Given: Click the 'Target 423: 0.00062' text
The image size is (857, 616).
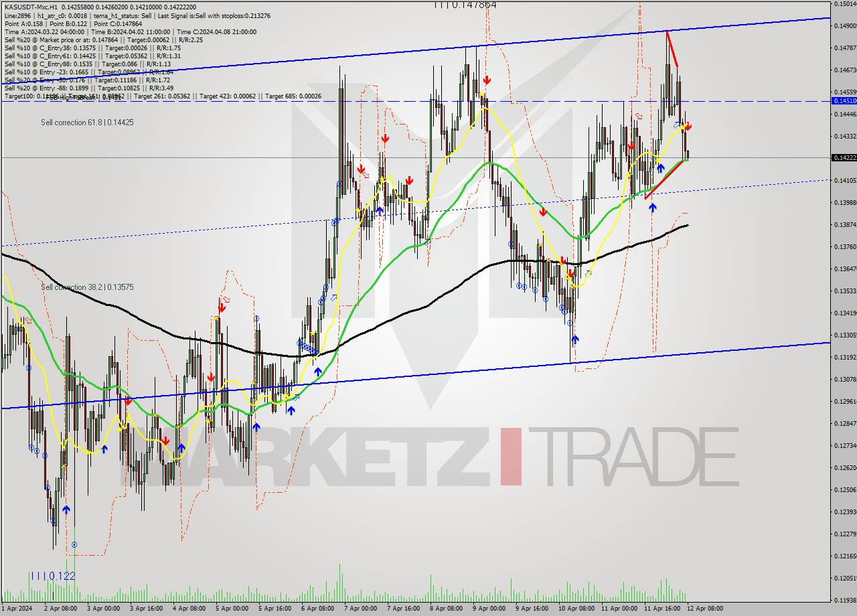Looking at the screenshot, I should [x=228, y=96].
